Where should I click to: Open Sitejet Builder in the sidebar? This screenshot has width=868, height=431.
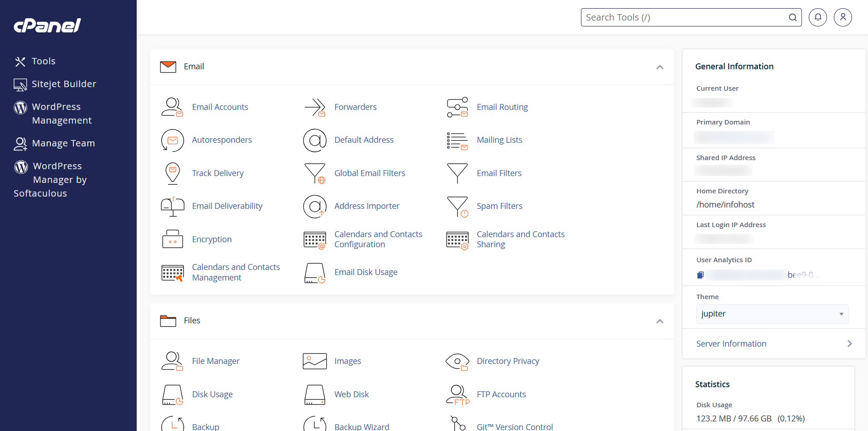click(55, 84)
